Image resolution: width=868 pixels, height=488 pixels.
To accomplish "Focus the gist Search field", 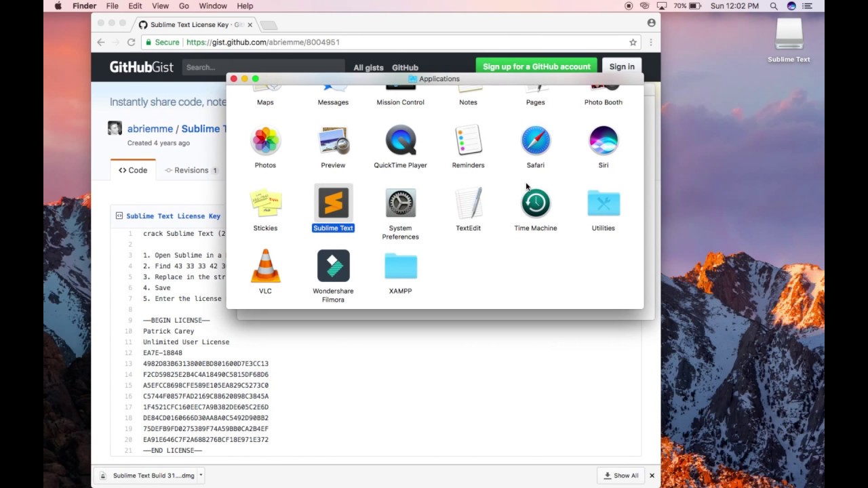I will pyautogui.click(x=263, y=67).
